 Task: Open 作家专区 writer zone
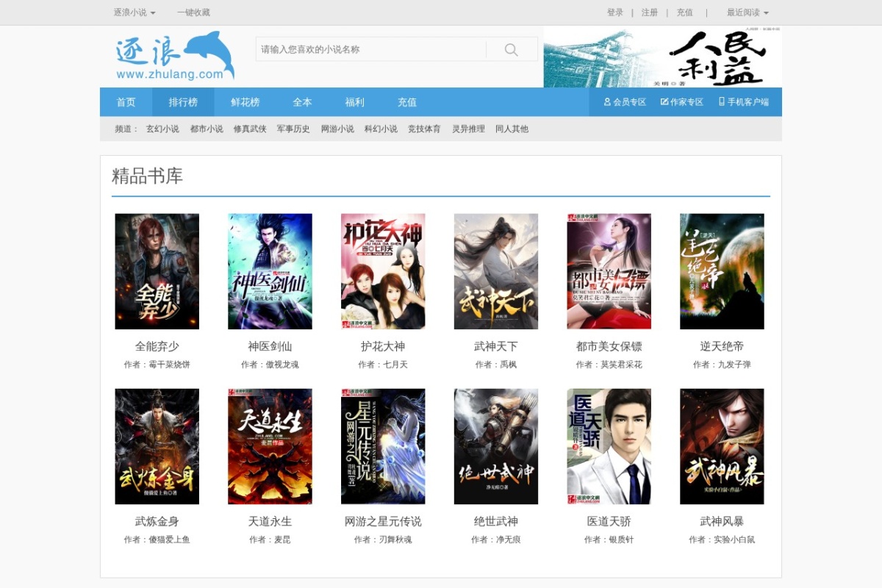(x=682, y=102)
